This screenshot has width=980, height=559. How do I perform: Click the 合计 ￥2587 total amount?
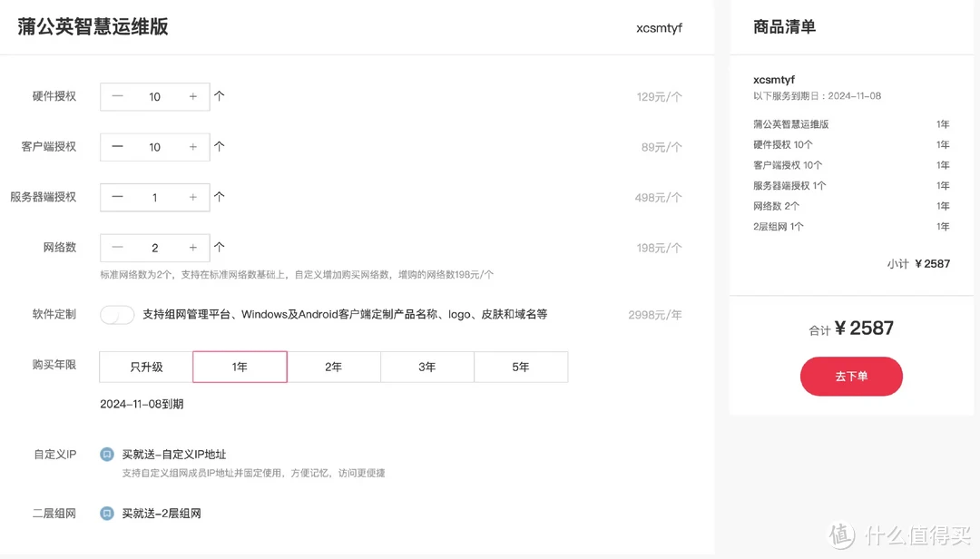tap(851, 329)
